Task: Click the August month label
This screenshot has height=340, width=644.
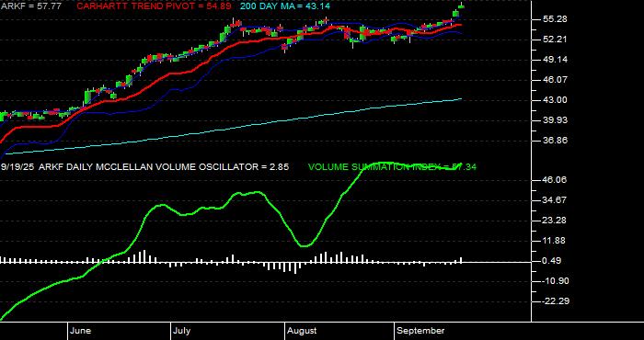Action: (x=302, y=331)
